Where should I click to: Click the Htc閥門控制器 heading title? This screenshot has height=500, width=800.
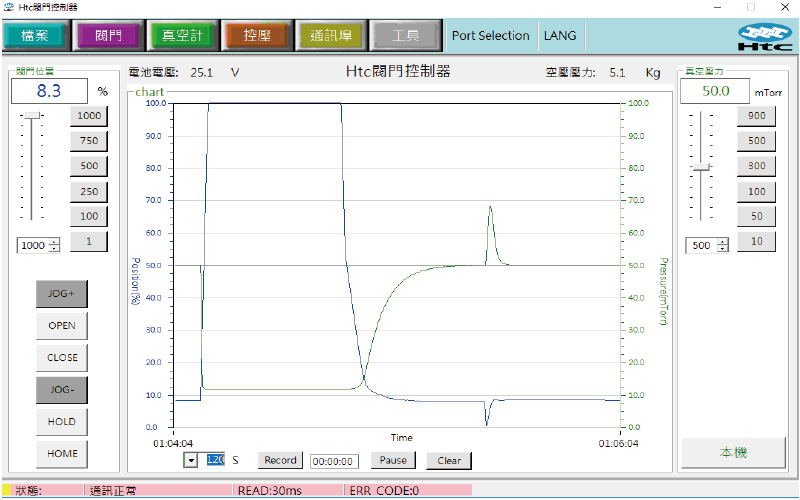(398, 71)
